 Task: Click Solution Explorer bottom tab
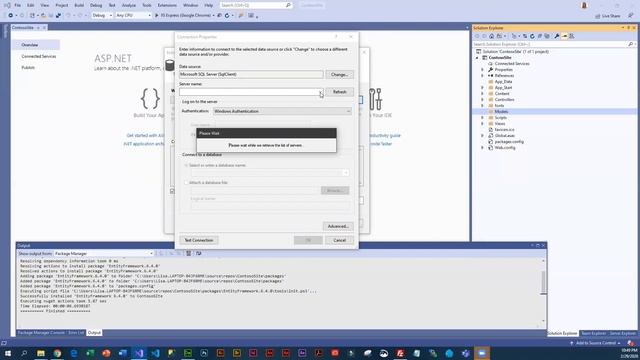point(562,333)
